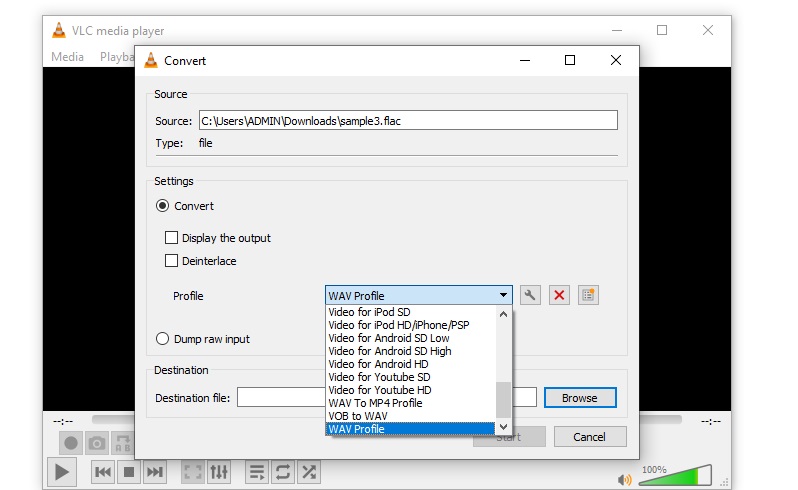798x490 pixels.
Task: Choose Video for Android HD profile
Action: [x=410, y=364]
